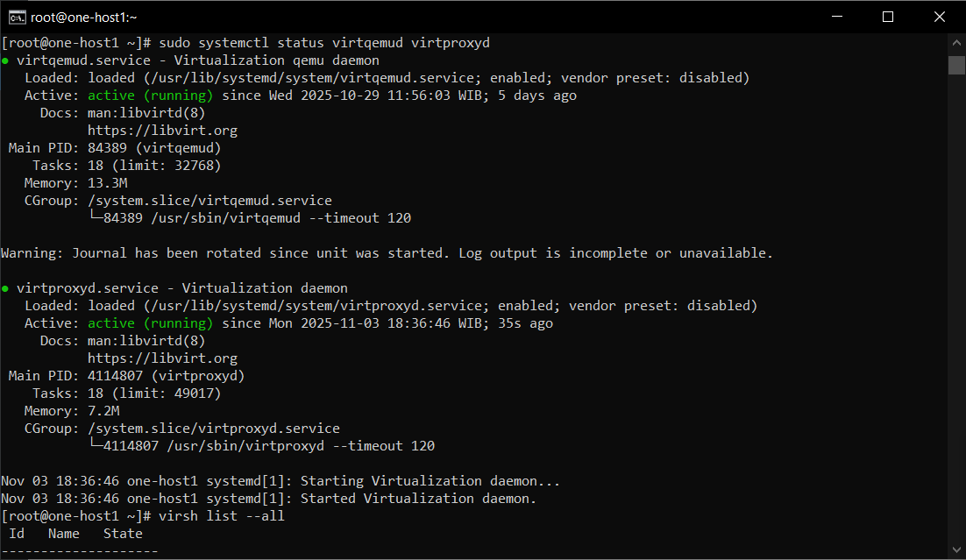
Task: Open the libvirt.org link under virtqemud Docs
Action: click(x=162, y=131)
